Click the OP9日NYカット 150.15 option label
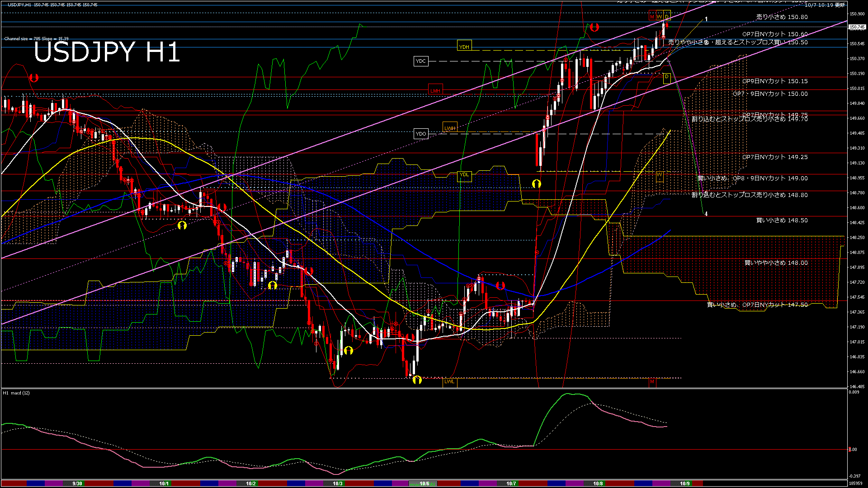This screenshot has height=488, width=868. click(x=774, y=81)
